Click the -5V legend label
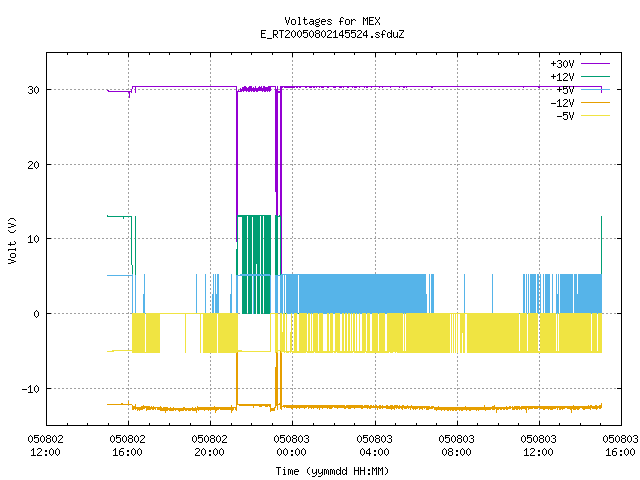This screenshot has height=480, width=640. click(x=565, y=116)
